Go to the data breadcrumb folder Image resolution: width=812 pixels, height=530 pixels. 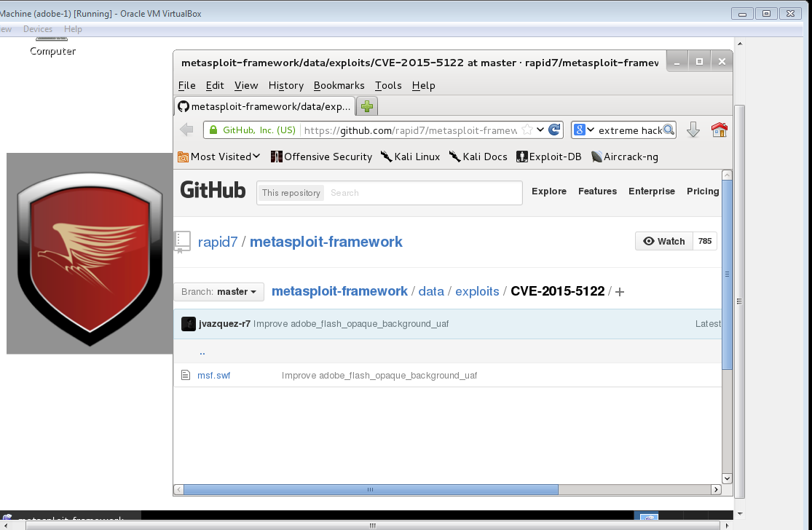coord(431,291)
